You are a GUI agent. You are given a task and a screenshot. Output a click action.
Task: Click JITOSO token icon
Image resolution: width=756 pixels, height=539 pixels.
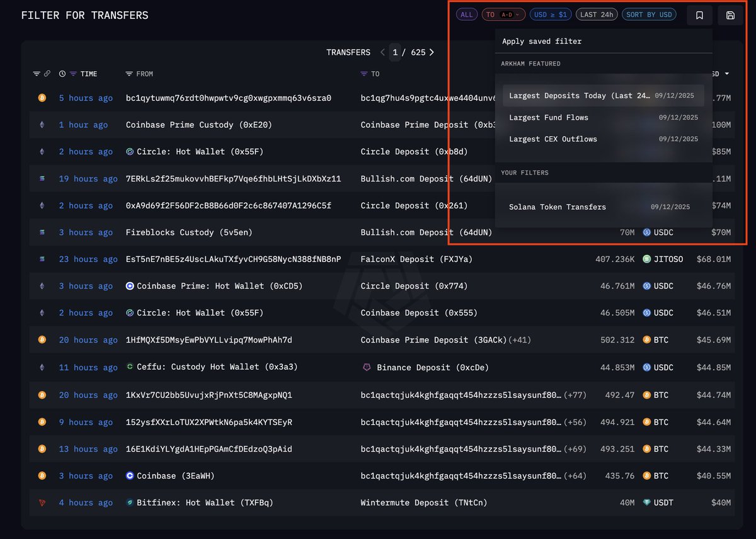[x=646, y=259]
